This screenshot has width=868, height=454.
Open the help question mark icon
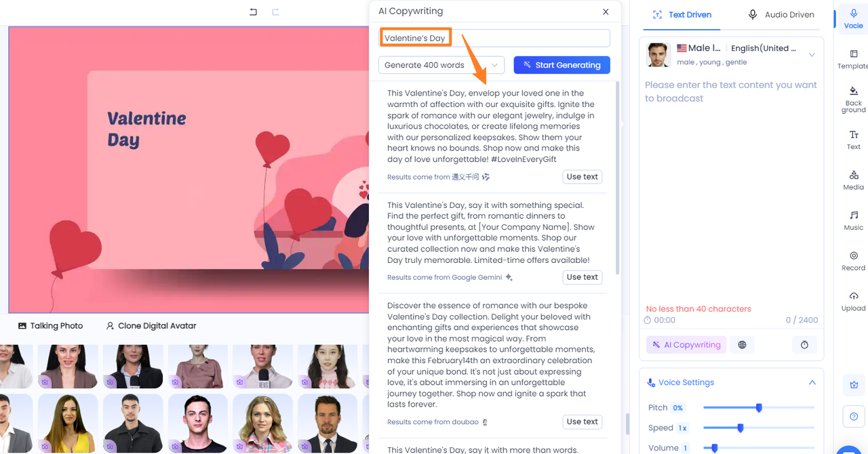pos(853,416)
